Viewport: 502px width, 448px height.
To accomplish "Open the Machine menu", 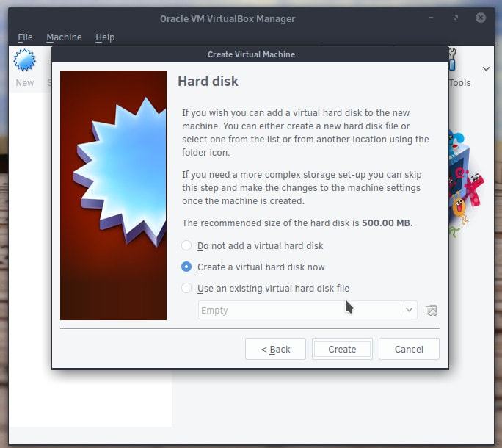I will click(64, 37).
